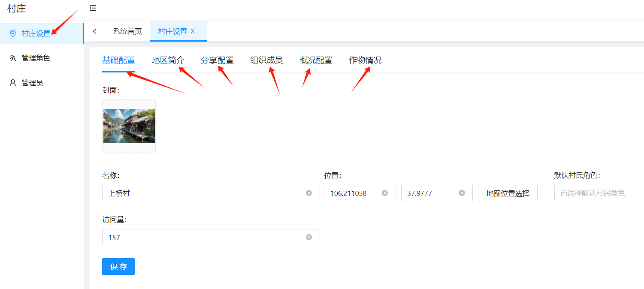Switch to the 地区简介 tab
This screenshot has height=289, width=644.
(x=168, y=60)
